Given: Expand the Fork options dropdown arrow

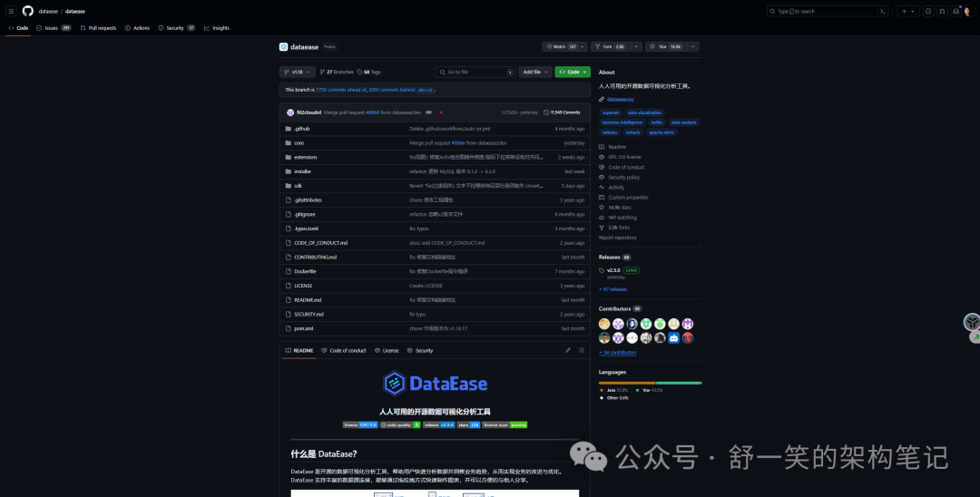Looking at the screenshot, I should pyautogui.click(x=636, y=47).
